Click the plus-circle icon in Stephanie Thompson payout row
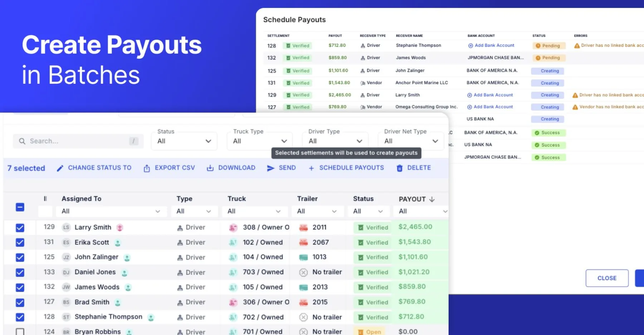This screenshot has width=644, height=335. (x=470, y=46)
